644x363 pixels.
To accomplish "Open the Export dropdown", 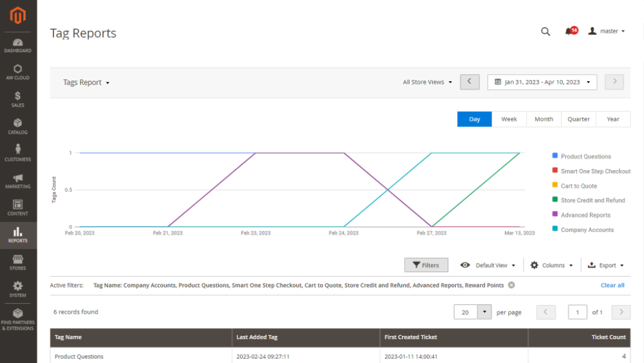I will [606, 266].
